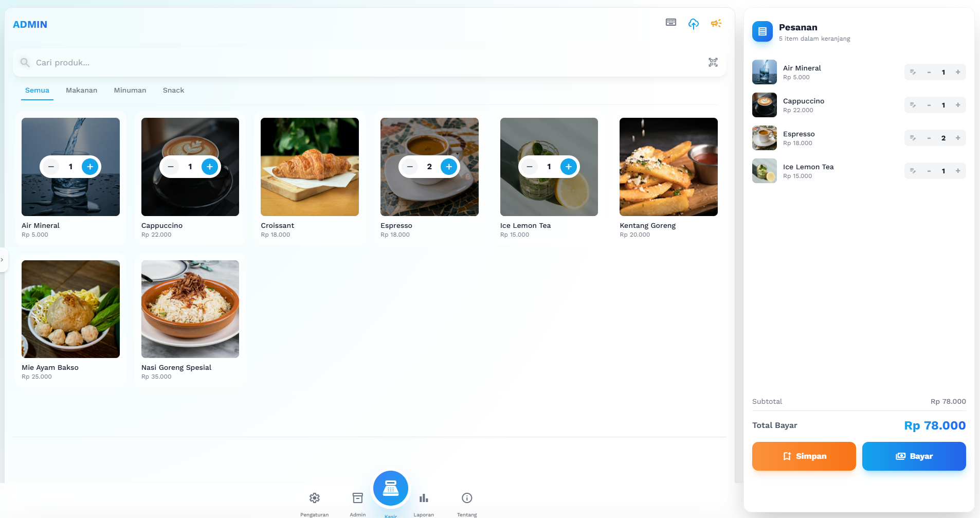Screen dimensions: 980x518
Task: Increase Air Mineral quantity on product card
Action: pyautogui.click(x=90, y=167)
